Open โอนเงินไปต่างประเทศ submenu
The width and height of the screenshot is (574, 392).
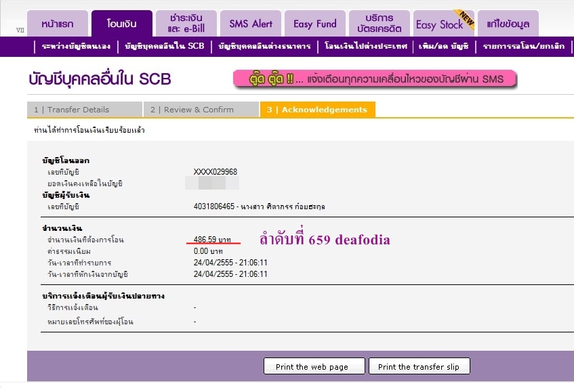366,47
